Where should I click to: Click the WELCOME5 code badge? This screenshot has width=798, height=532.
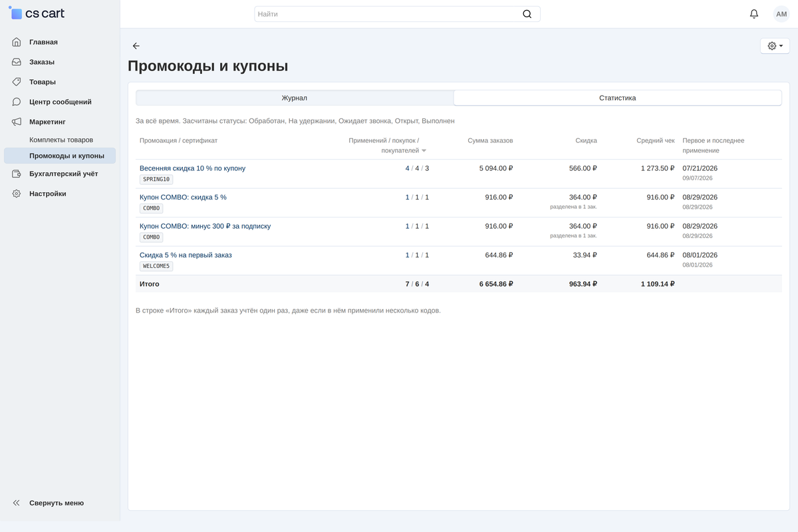coord(156,266)
